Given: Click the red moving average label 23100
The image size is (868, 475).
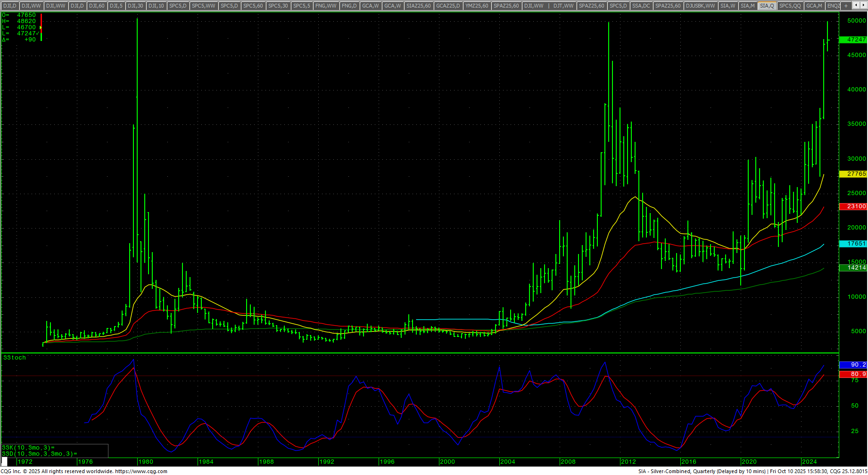Looking at the screenshot, I should (853, 206).
